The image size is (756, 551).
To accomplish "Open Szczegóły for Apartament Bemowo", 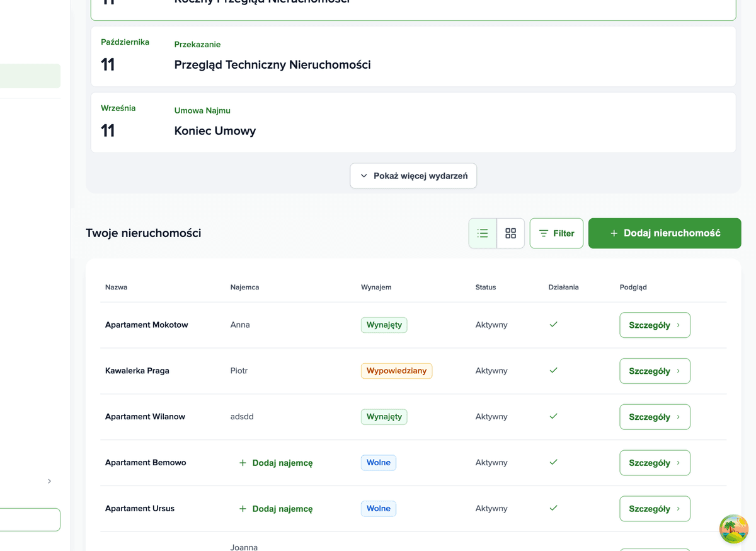I will (x=655, y=463).
